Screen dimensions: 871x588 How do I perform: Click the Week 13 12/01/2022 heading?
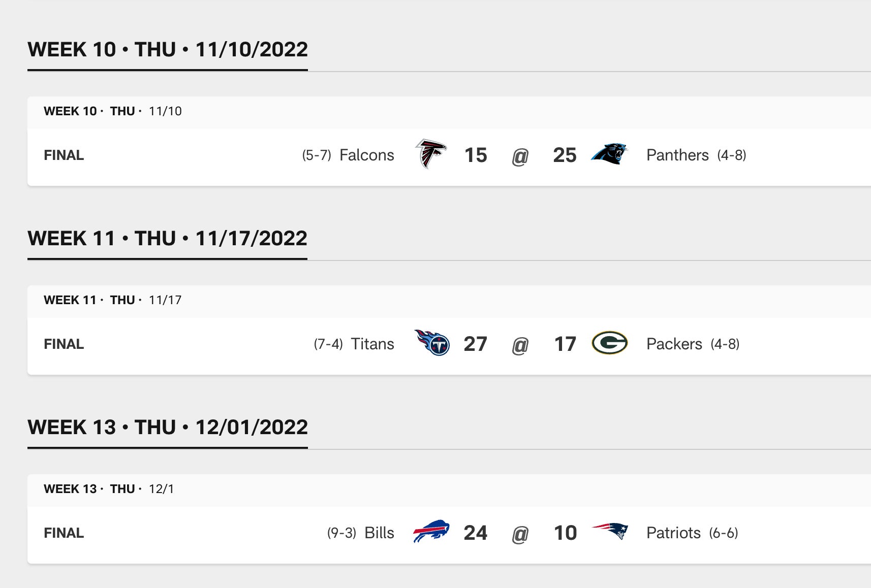coord(168,428)
